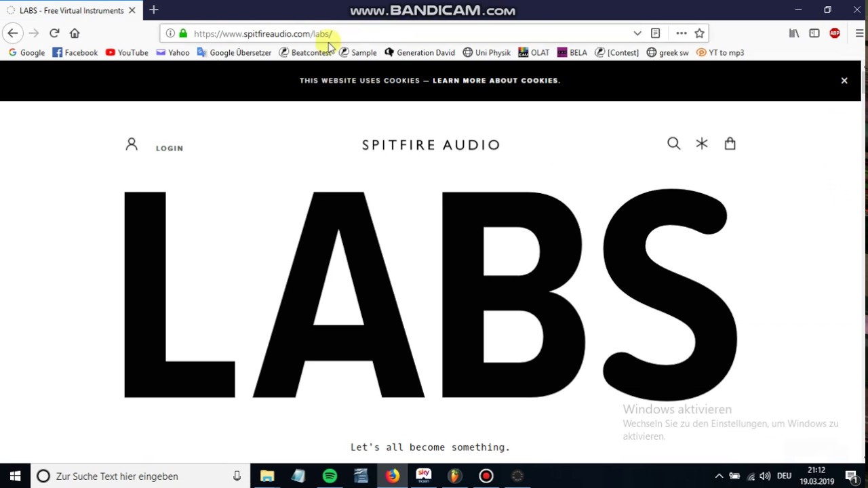This screenshot has height=488, width=868.
Task: Open site search magnifier icon
Action: [x=673, y=143]
